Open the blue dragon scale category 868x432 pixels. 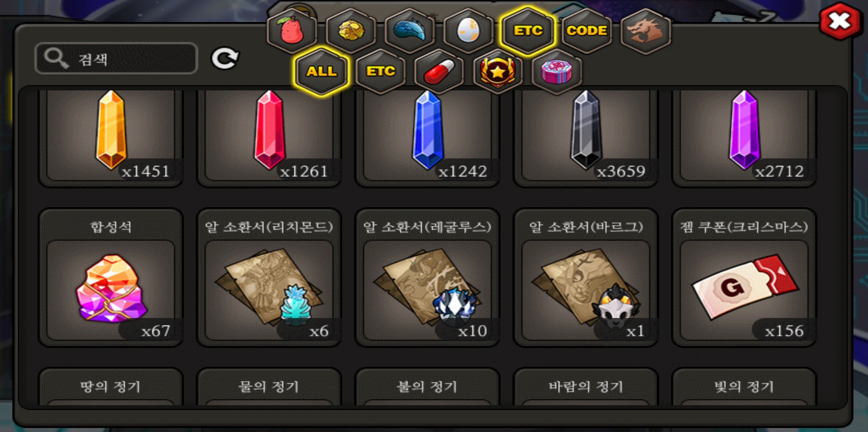[410, 31]
